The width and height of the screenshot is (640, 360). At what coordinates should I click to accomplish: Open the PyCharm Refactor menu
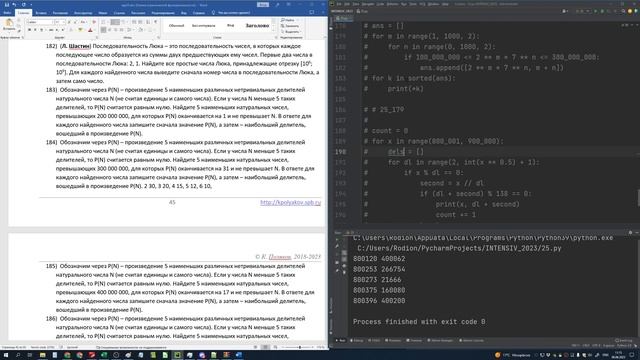coord(392,4)
